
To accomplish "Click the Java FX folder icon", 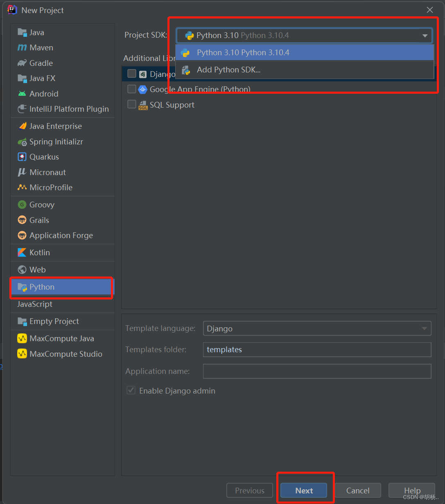I will point(22,78).
